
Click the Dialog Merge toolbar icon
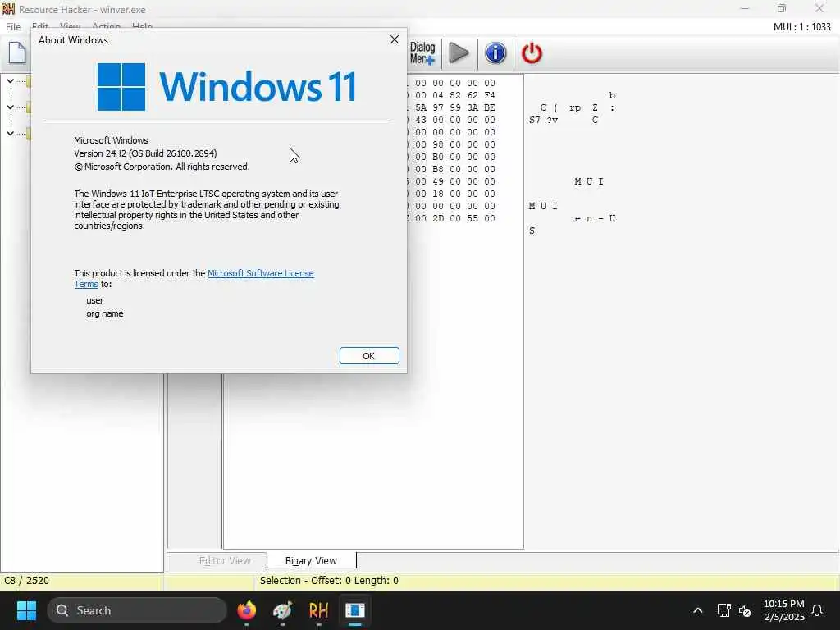422,53
